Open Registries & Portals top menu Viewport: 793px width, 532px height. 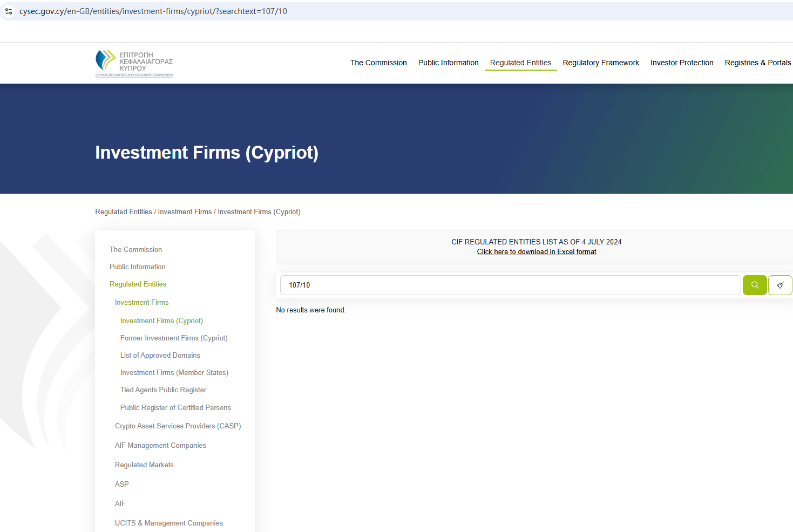click(x=757, y=63)
